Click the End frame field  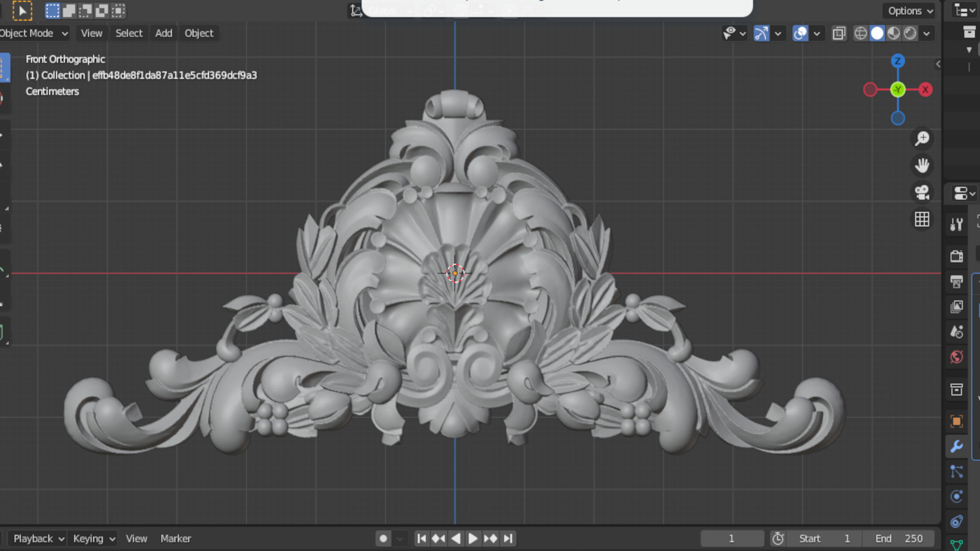click(x=899, y=539)
